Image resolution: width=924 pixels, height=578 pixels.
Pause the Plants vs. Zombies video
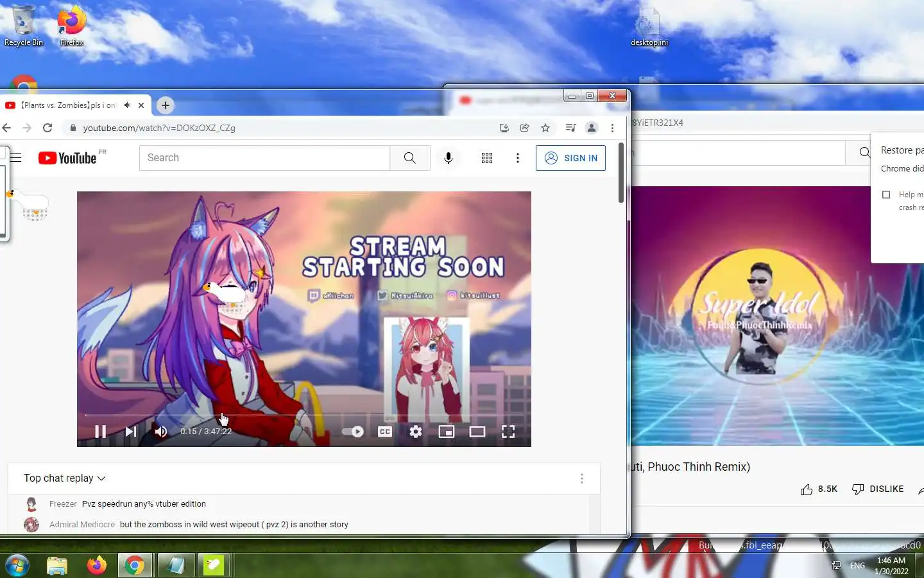click(x=100, y=432)
